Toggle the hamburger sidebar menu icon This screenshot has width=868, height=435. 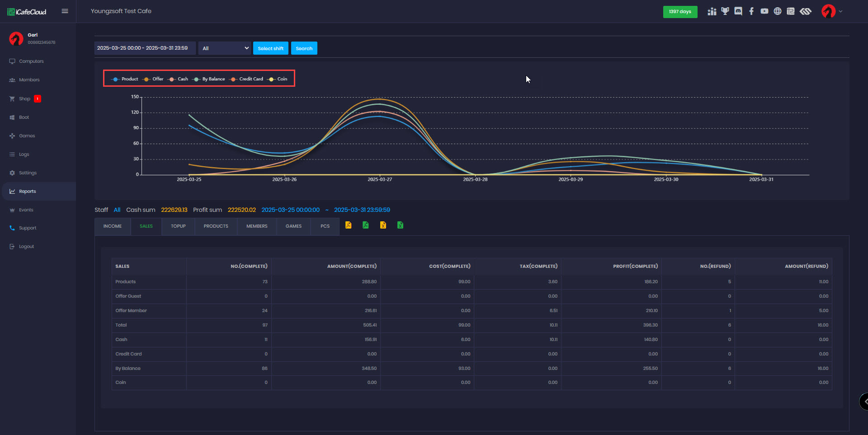click(65, 11)
